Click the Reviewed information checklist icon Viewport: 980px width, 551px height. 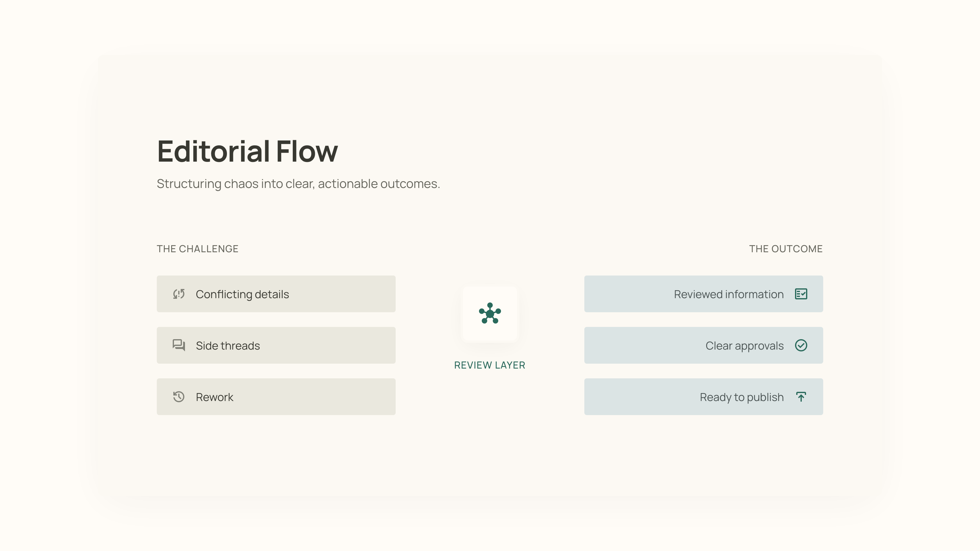click(x=801, y=294)
